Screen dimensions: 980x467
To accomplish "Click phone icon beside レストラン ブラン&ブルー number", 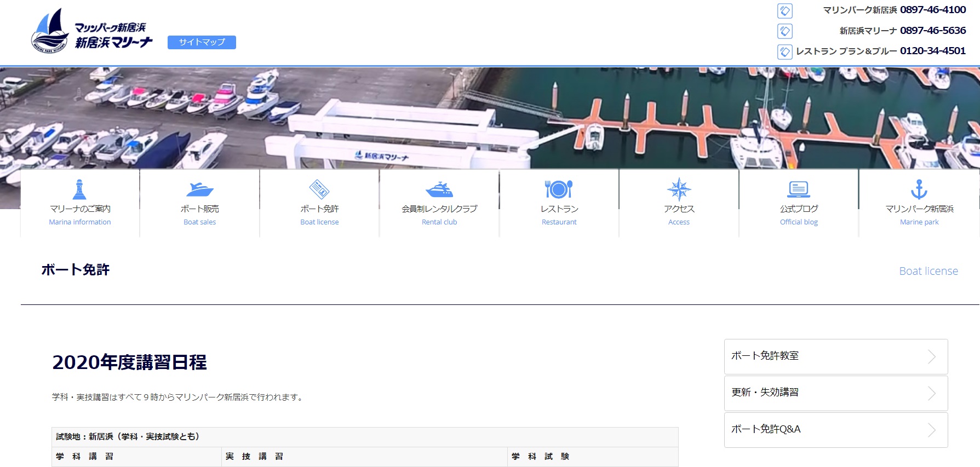I will 785,51.
